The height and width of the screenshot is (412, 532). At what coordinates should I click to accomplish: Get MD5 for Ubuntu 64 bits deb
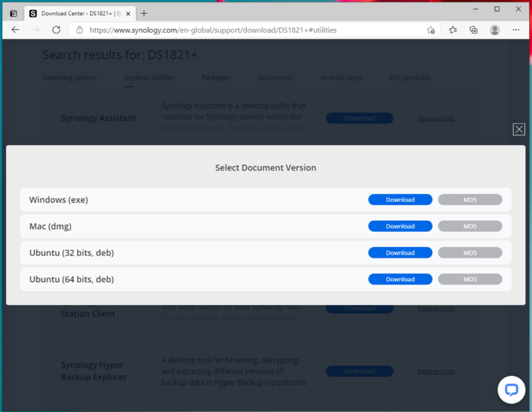click(x=470, y=279)
